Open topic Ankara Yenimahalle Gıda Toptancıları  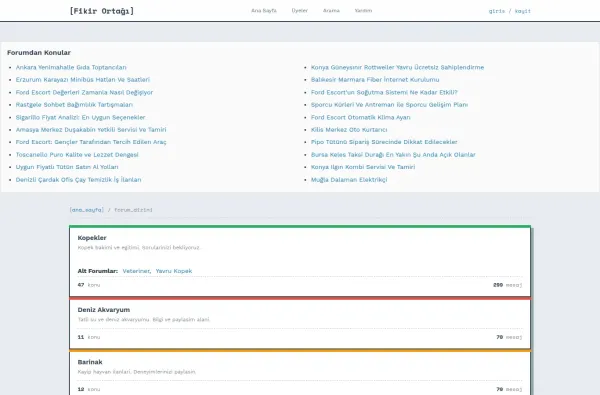71,67
